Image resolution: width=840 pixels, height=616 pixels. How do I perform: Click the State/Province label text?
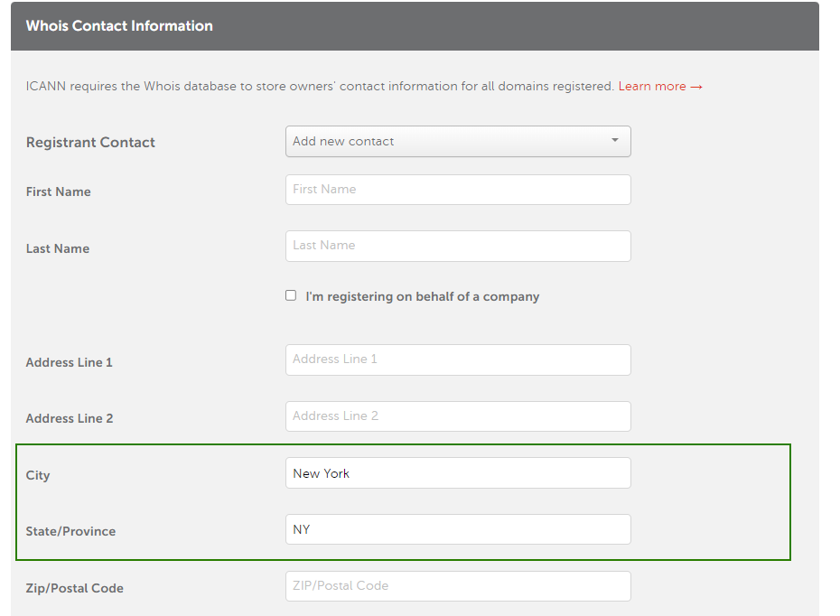tap(70, 531)
